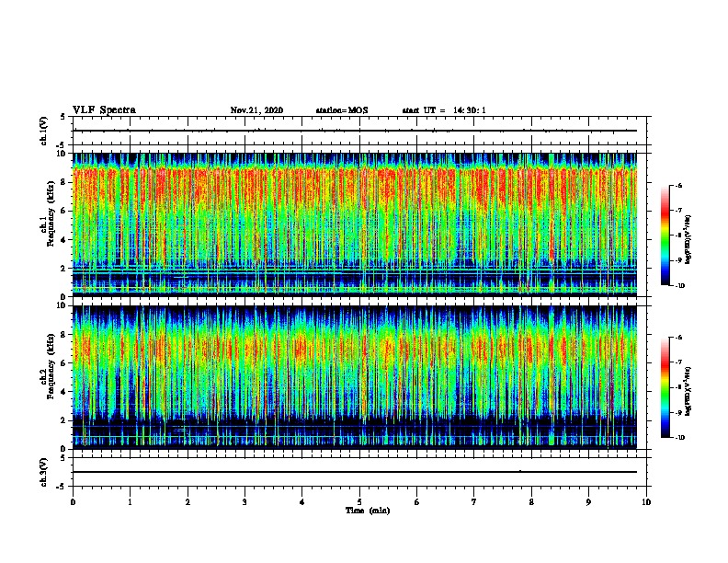The height and width of the screenshot is (563, 728).
Task: Click ch.2 frequency axis tick label "6"
Action: 63,363
